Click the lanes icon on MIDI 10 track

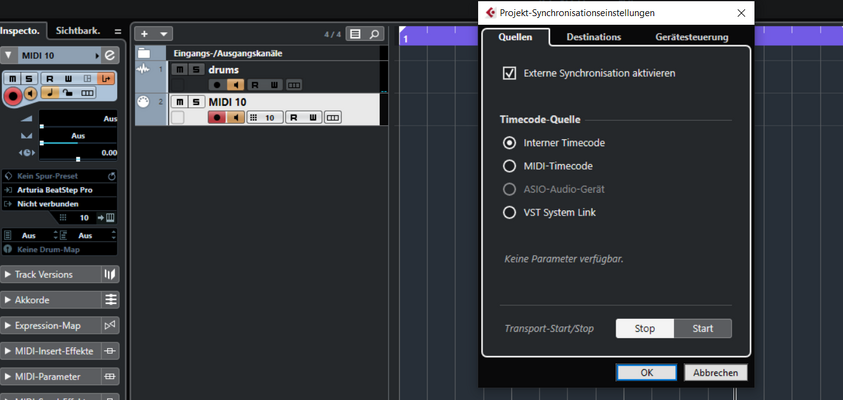pyautogui.click(x=333, y=118)
